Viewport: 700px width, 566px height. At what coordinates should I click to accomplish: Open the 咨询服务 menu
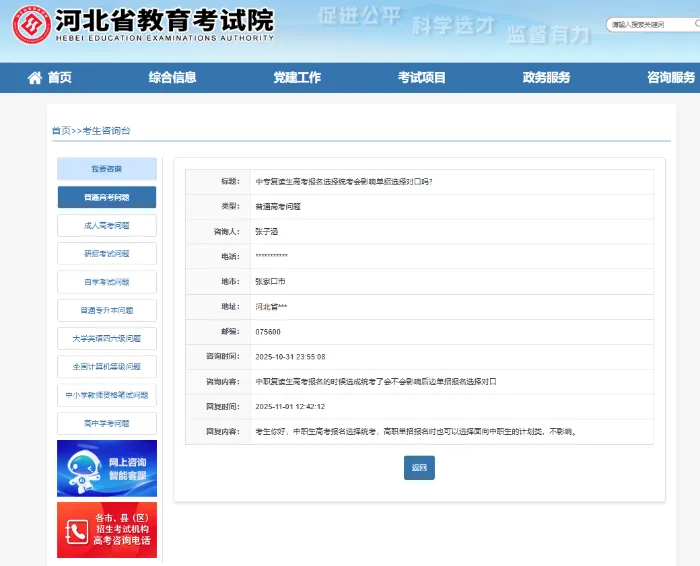671,78
